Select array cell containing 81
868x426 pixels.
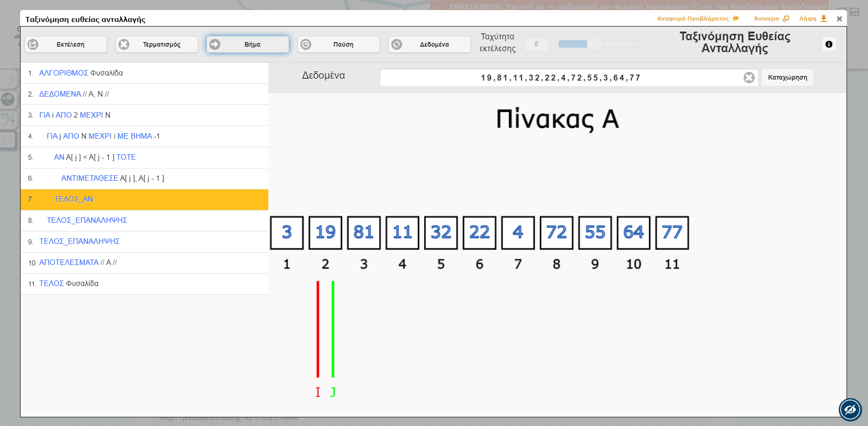tap(364, 233)
